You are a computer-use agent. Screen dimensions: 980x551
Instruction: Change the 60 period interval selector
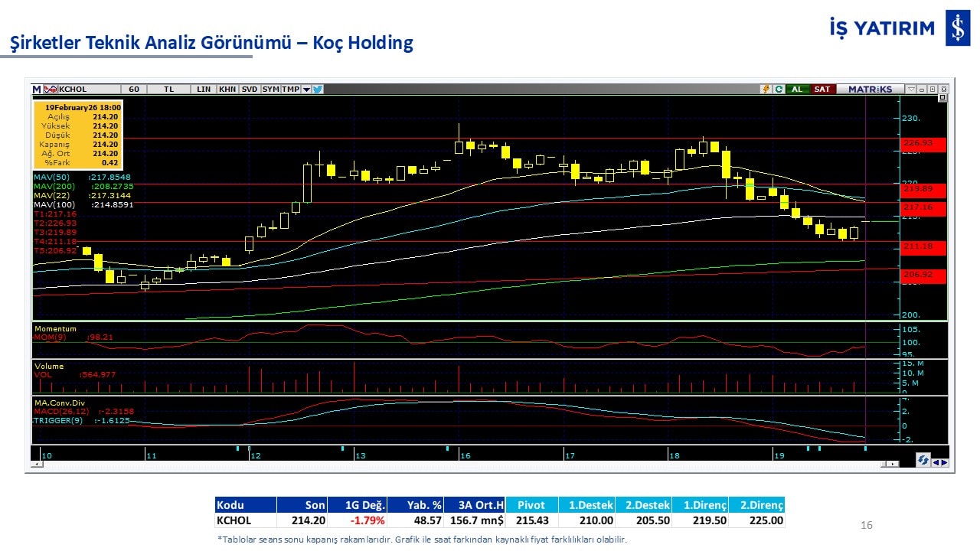tap(134, 90)
